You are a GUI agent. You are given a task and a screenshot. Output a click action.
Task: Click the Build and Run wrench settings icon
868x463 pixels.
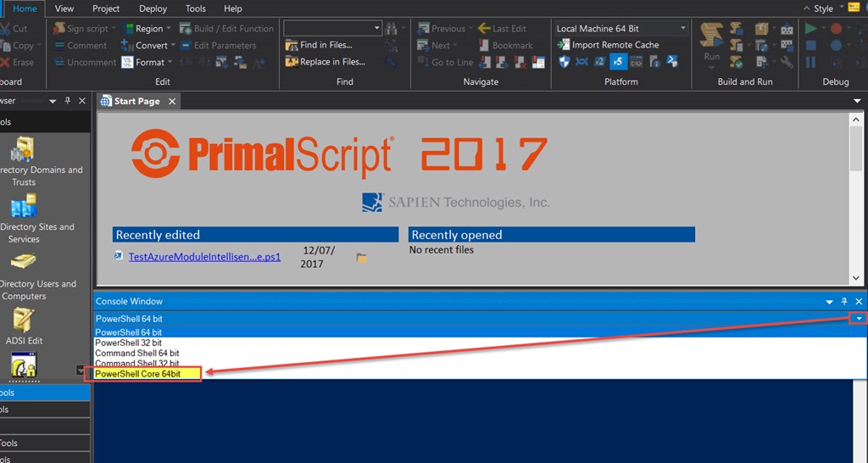tap(787, 62)
